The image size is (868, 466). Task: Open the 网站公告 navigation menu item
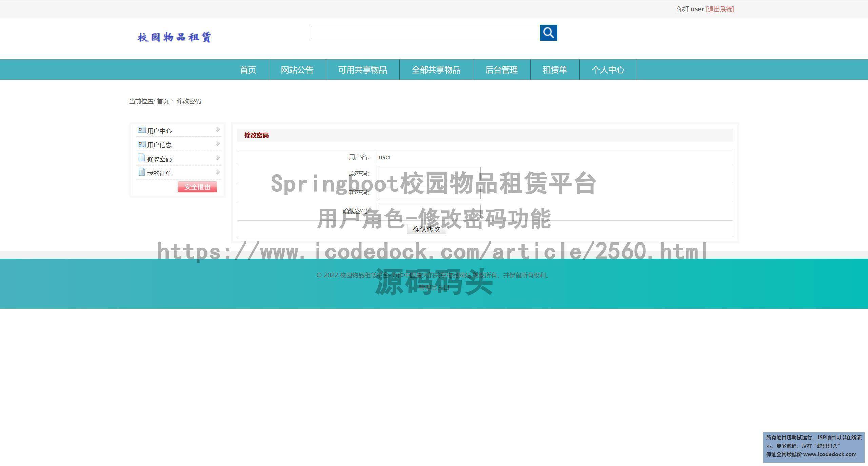click(297, 70)
